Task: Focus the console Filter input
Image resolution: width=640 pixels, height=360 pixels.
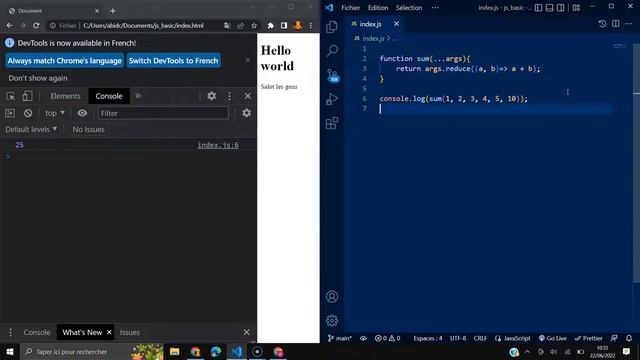Action: pyautogui.click(x=163, y=113)
